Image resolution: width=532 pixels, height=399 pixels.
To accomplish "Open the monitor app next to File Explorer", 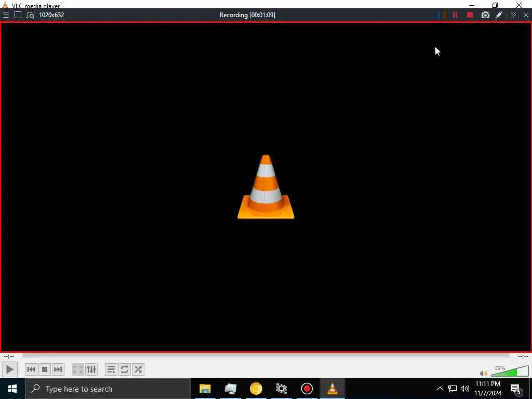I will click(230, 389).
